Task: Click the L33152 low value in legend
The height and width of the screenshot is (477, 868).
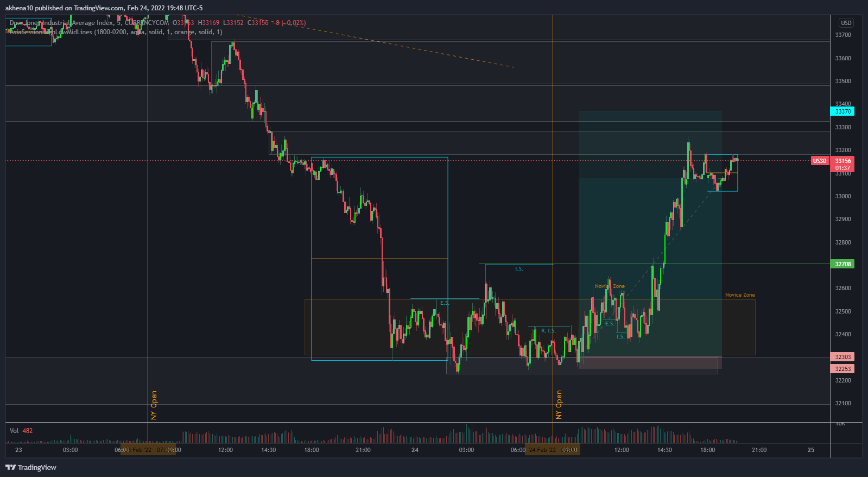Action: (233, 23)
